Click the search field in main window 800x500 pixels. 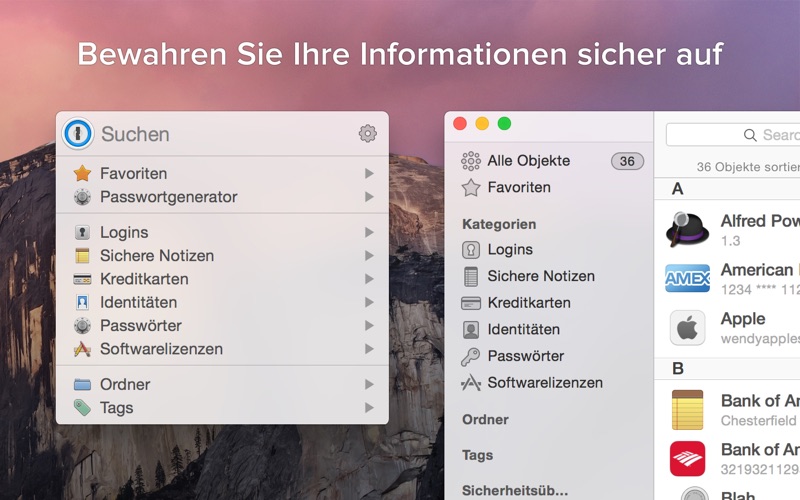(x=740, y=135)
